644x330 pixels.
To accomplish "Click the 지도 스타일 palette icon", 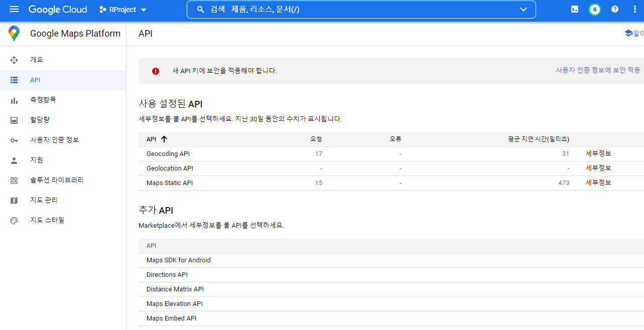I will (14, 221).
